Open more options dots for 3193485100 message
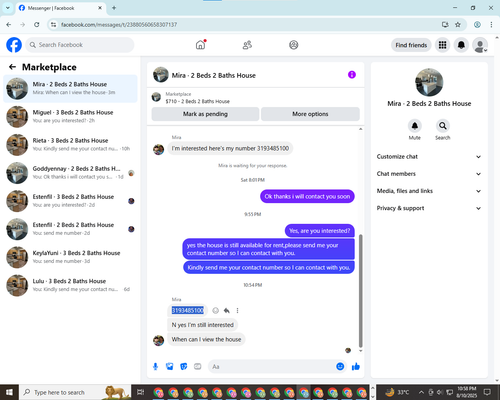Viewport: 500px width, 400px height. [x=237, y=311]
